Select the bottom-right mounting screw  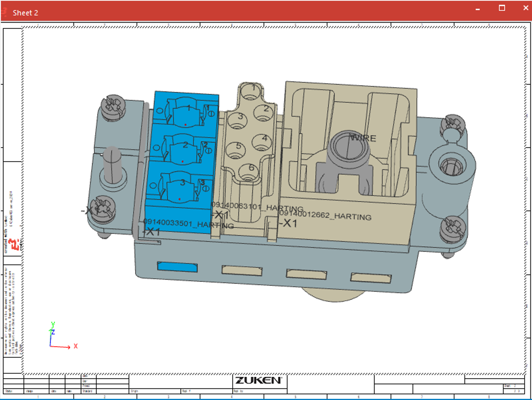tap(453, 227)
